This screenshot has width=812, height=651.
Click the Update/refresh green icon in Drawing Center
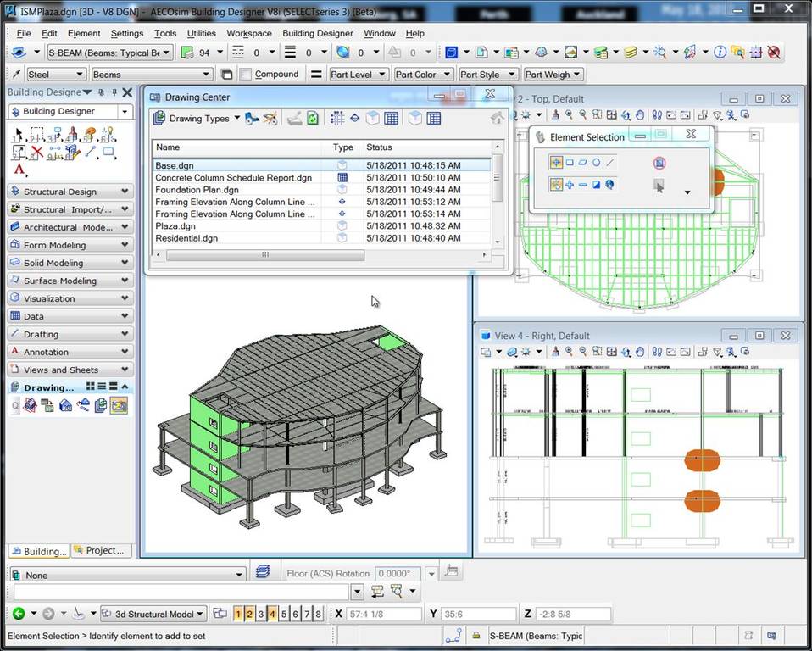(x=313, y=118)
